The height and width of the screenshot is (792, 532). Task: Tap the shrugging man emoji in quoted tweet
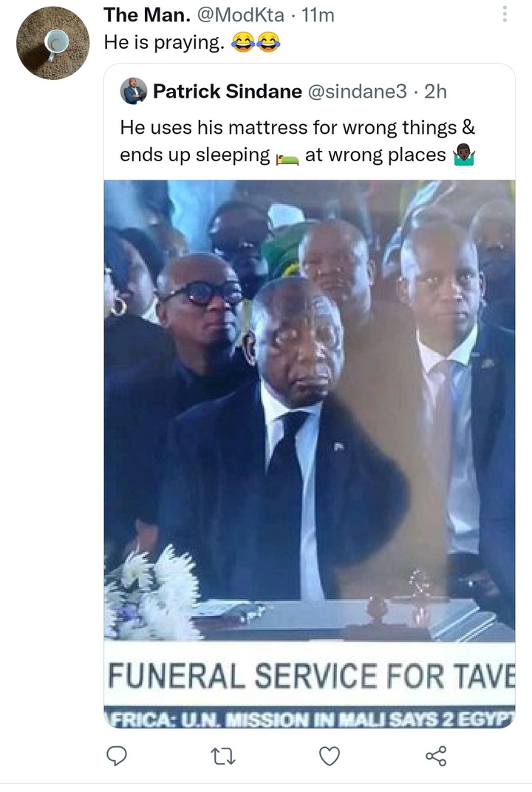(464, 155)
